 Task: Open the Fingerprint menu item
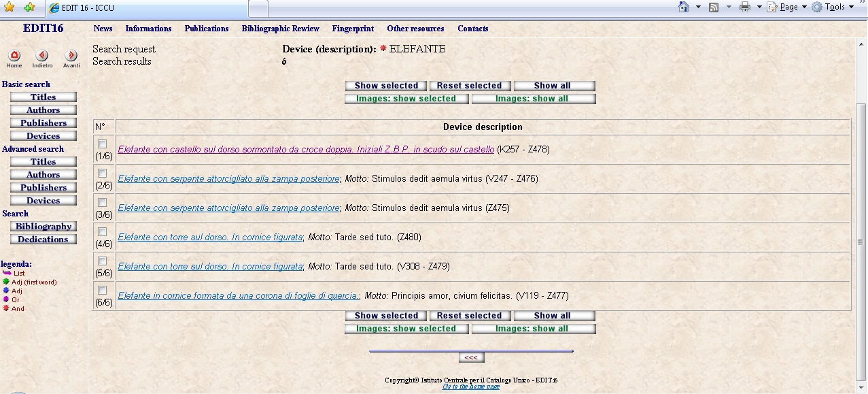353,29
